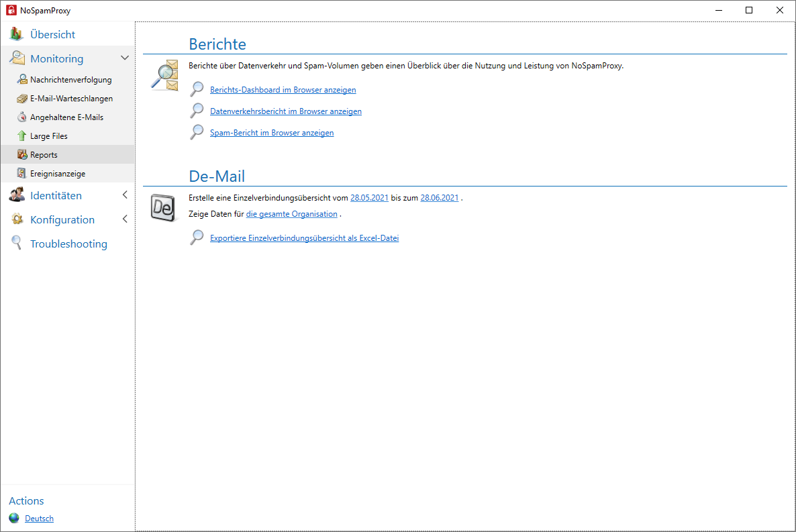Click the Identitäten people icon
This screenshot has width=796, height=532.
coord(17,195)
